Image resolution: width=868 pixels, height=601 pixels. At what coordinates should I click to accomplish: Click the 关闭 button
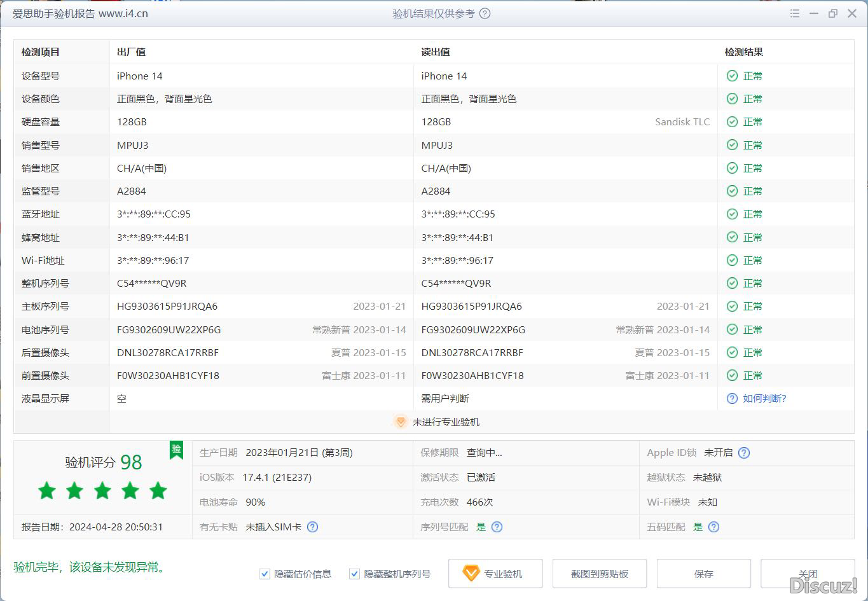click(808, 574)
